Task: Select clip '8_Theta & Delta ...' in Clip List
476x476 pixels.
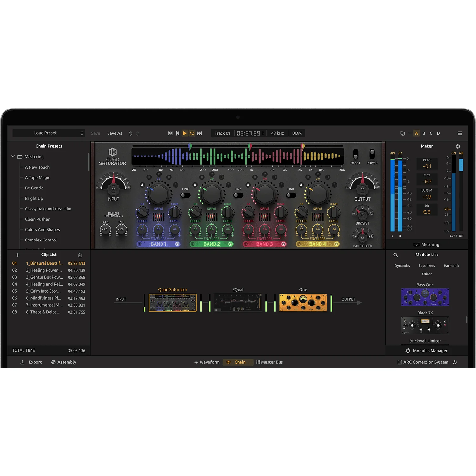Action: coord(49,312)
